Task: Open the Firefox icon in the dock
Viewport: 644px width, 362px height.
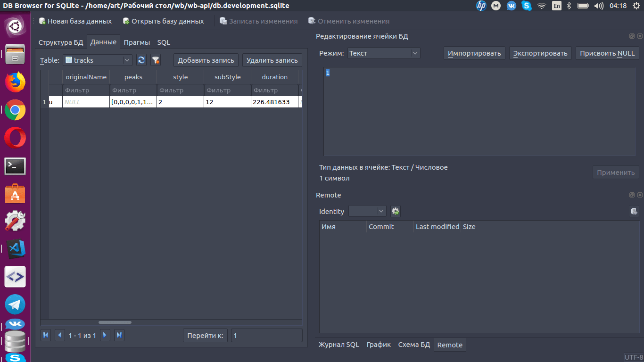Action: point(15,82)
